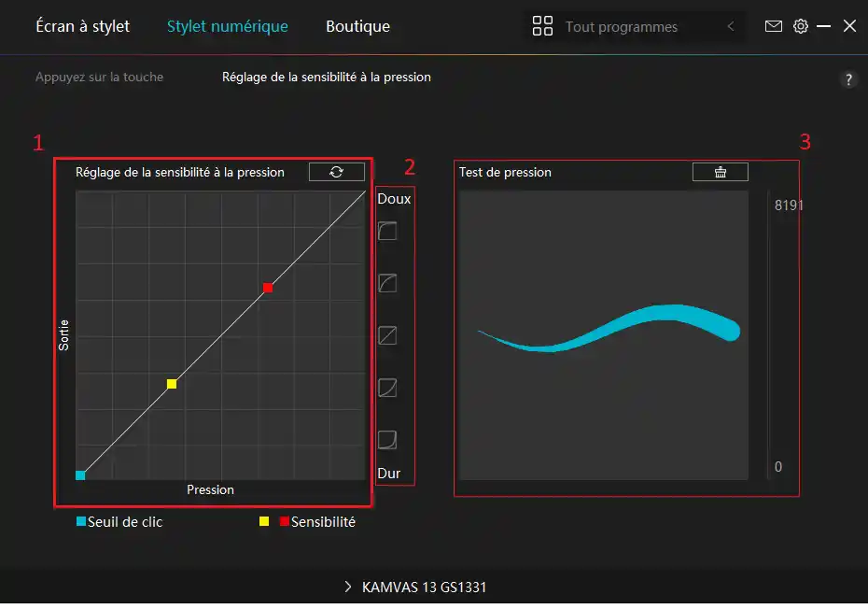Image resolution: width=868 pixels, height=609 pixels.
Task: Select the linear pressure curve preset
Action: pos(387,335)
